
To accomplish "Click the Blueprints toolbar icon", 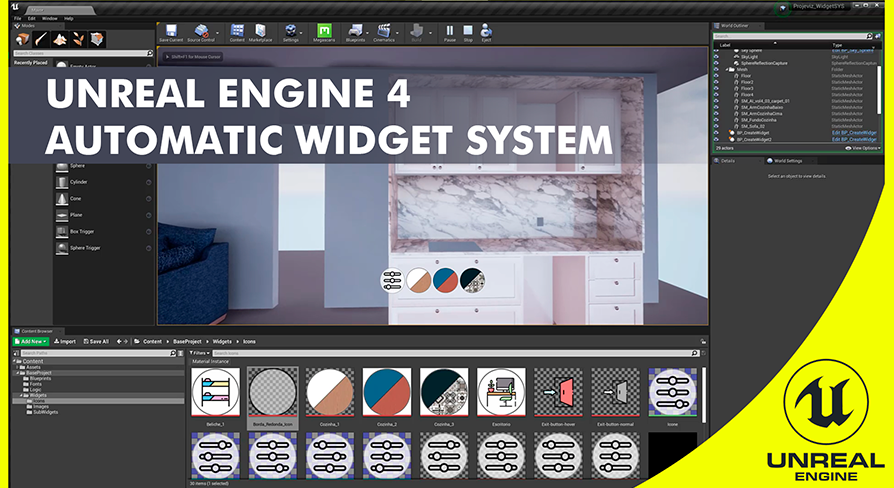I will click(356, 32).
